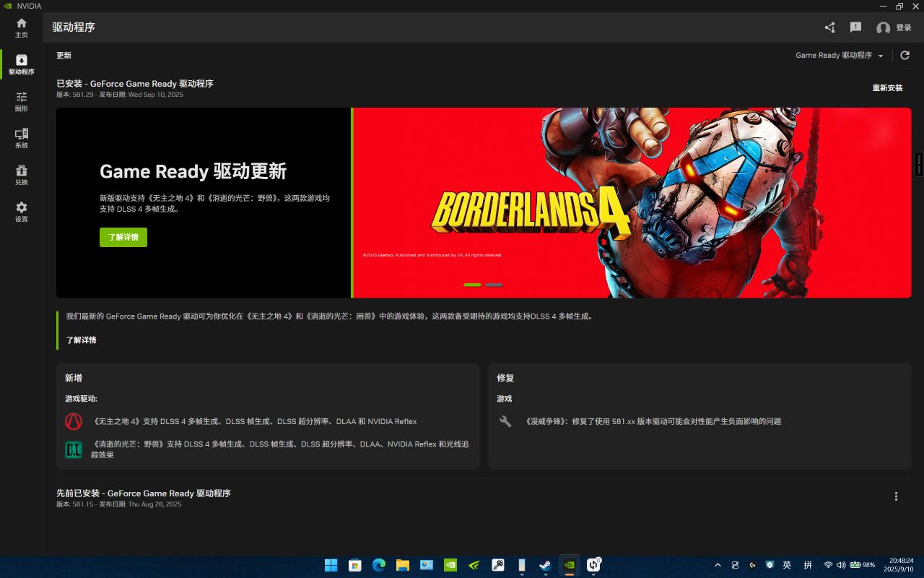Open three-dot menu for previous driver
924x578 pixels.
[x=896, y=496]
